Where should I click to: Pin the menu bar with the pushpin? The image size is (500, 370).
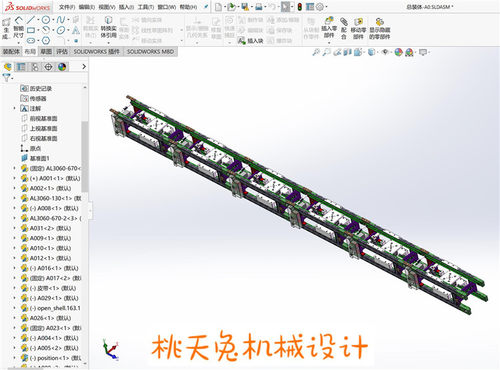pos(206,7)
